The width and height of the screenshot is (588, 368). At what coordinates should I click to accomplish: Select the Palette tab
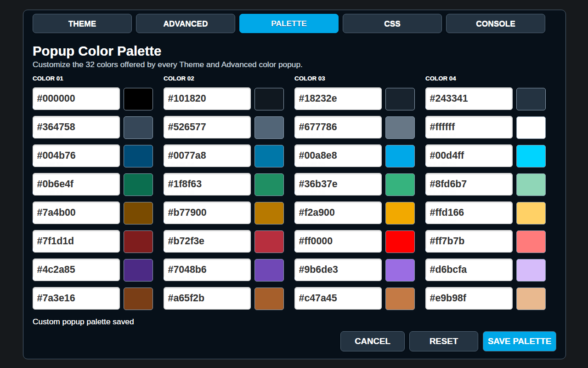click(x=289, y=23)
